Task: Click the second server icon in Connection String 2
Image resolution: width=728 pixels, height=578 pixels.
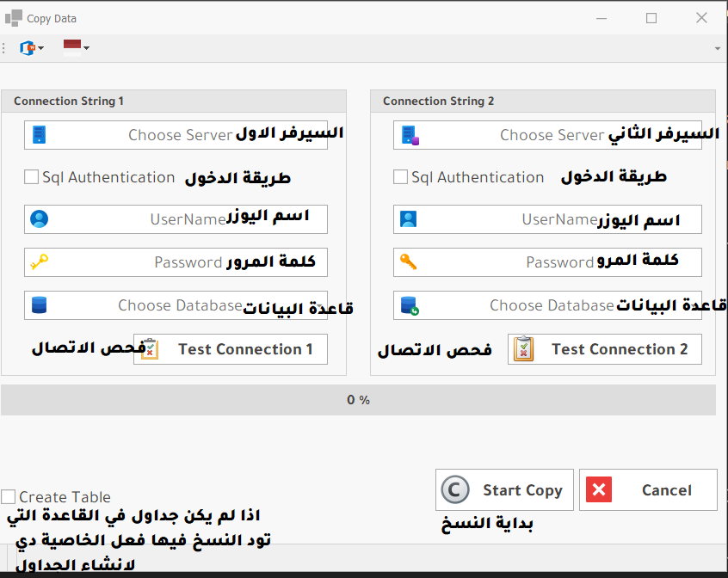Action: pyautogui.click(x=409, y=135)
